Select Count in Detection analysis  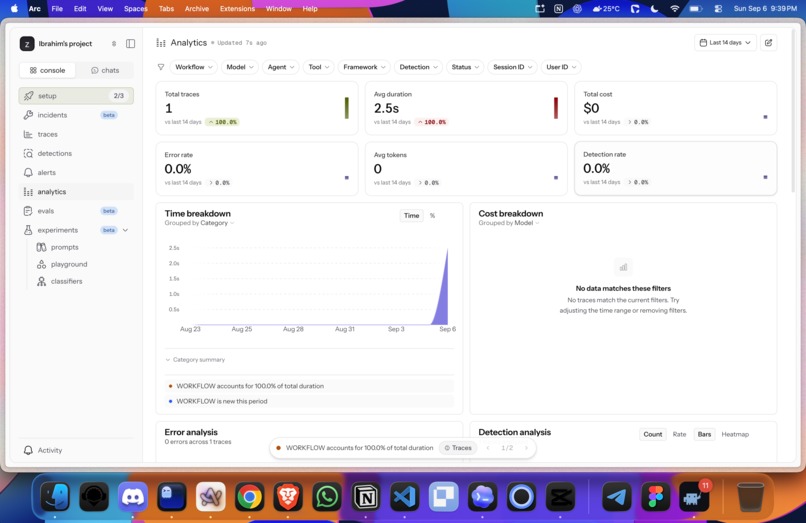(653, 435)
